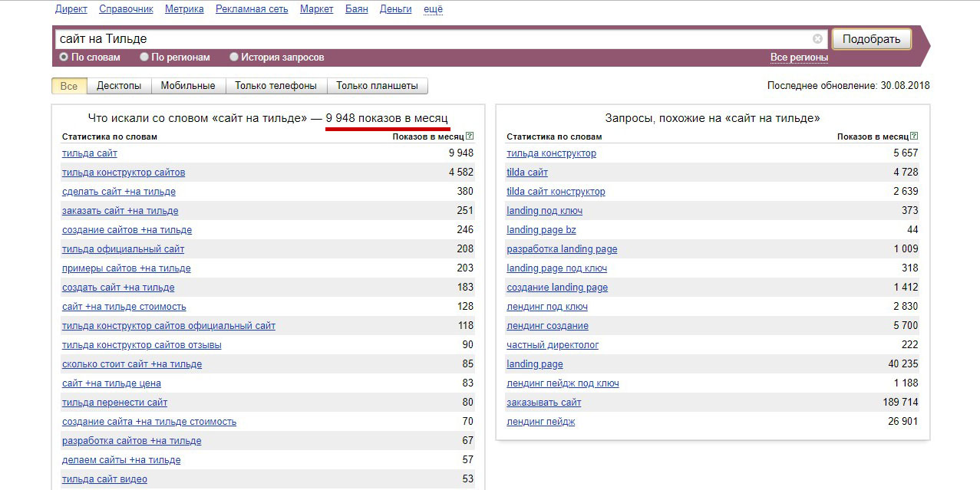The image size is (980, 490).
Task: Open the 'tilda сайт' similar query link
Action: [x=527, y=173]
